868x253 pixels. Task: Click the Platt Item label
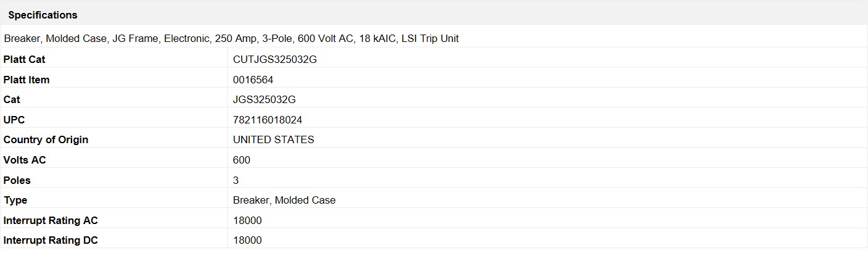(27, 80)
